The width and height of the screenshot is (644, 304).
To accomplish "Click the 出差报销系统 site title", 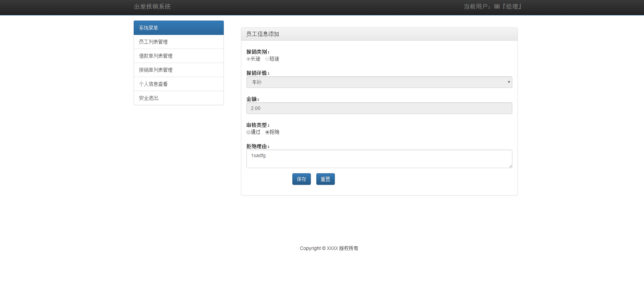I will tap(152, 7).
